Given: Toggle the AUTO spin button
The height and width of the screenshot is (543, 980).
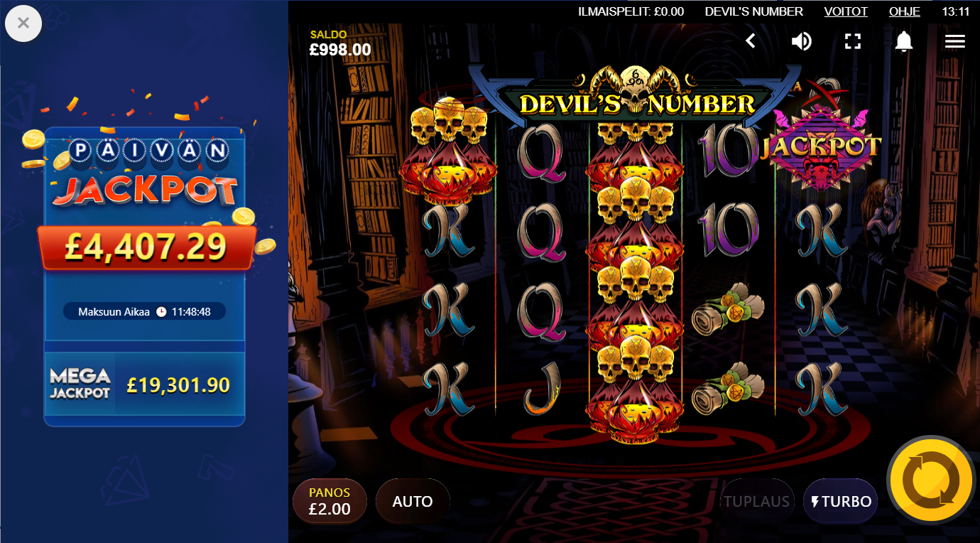Looking at the screenshot, I should (413, 501).
